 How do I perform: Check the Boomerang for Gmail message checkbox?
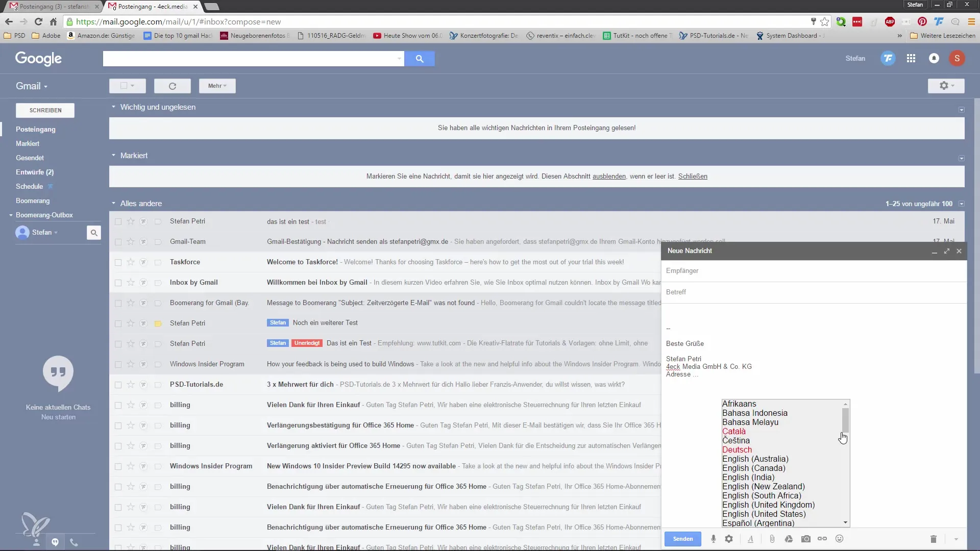pos(118,303)
